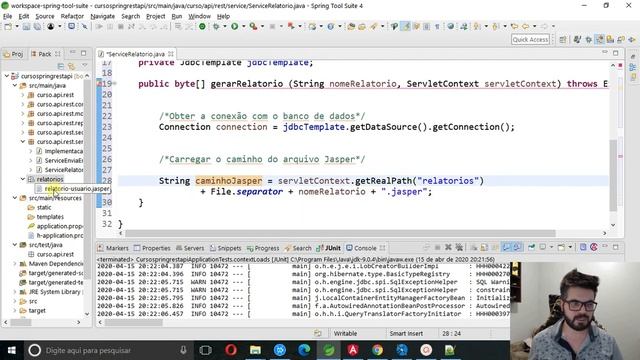Open the Navigate menu
This screenshot has width=640, height=360.
(x=102, y=16)
